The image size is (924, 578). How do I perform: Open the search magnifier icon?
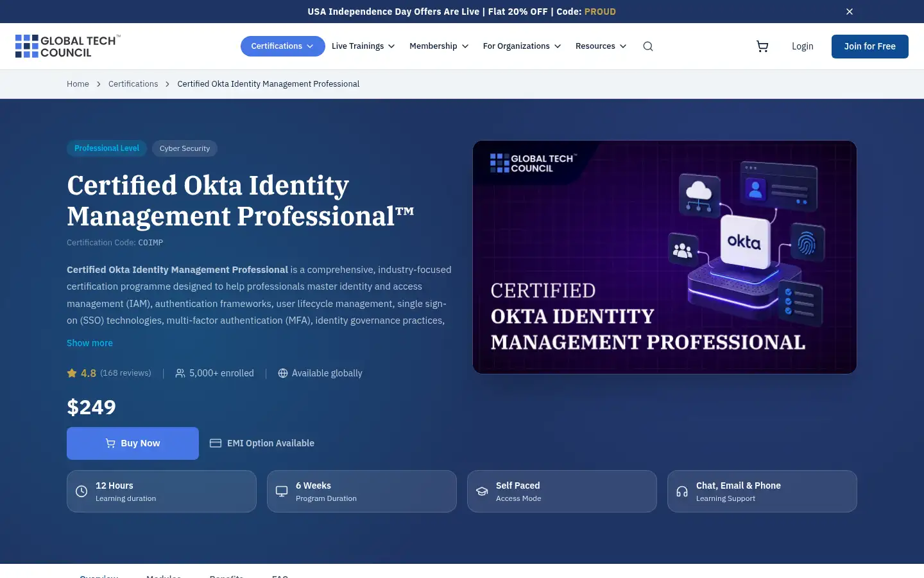coord(648,46)
